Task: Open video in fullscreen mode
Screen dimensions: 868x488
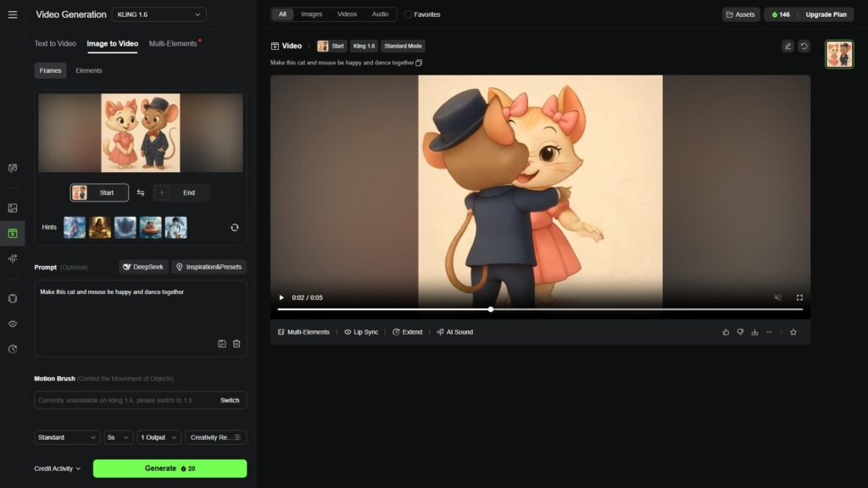Action: pyautogui.click(x=798, y=297)
